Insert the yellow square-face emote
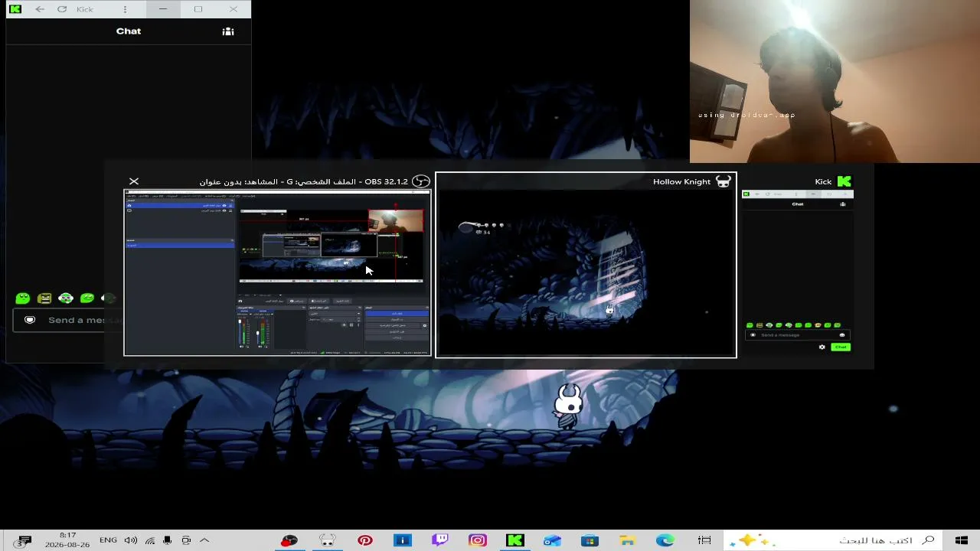Image resolution: width=980 pixels, height=551 pixels. click(44, 298)
